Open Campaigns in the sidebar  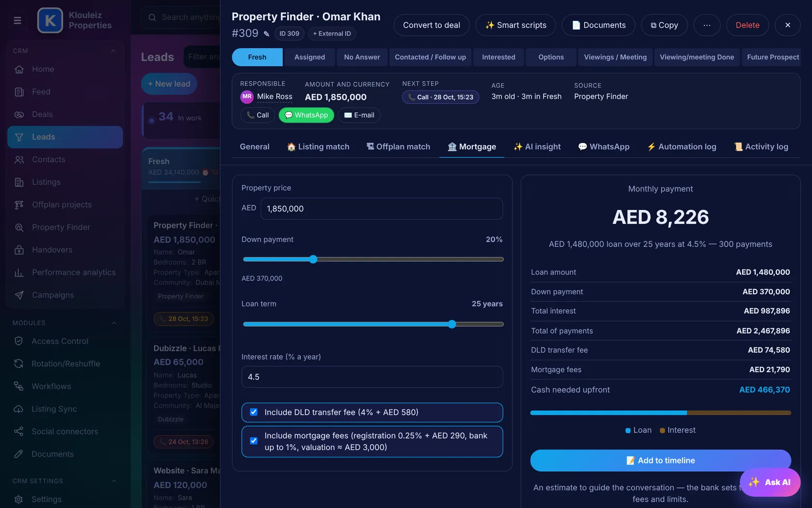click(x=65, y=295)
